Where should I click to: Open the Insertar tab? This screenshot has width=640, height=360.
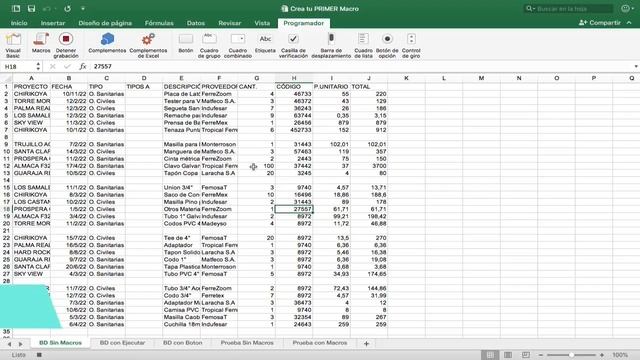[53, 23]
